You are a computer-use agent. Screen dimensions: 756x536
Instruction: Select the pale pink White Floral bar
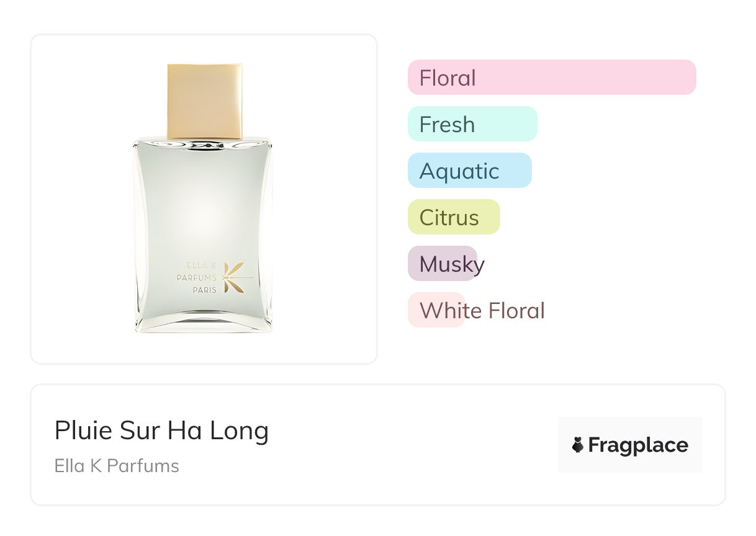point(436,310)
